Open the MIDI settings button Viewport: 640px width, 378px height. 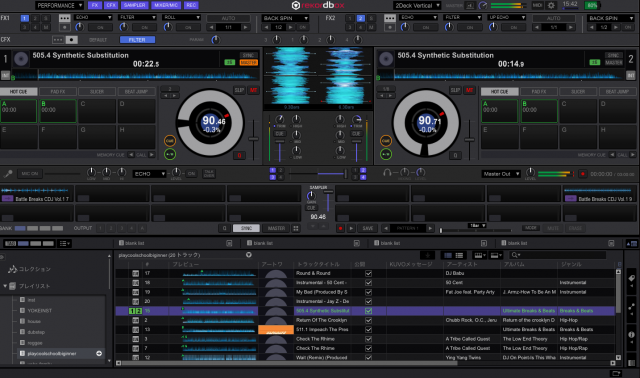537,5
